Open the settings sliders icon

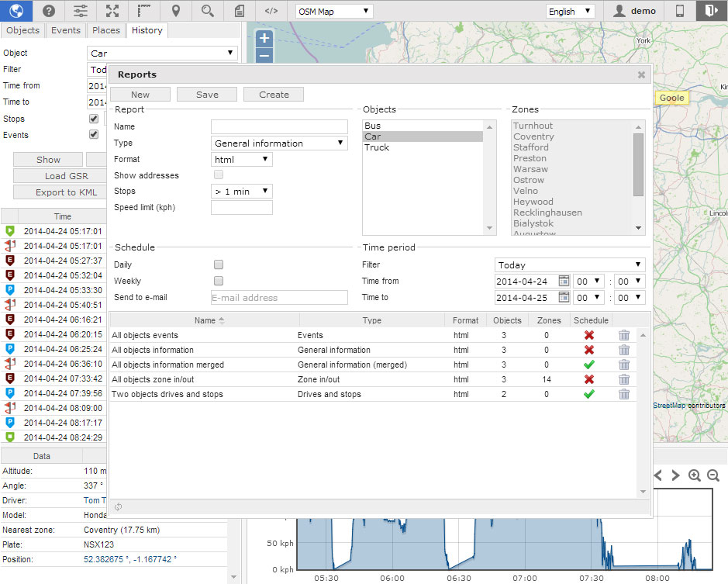point(81,11)
